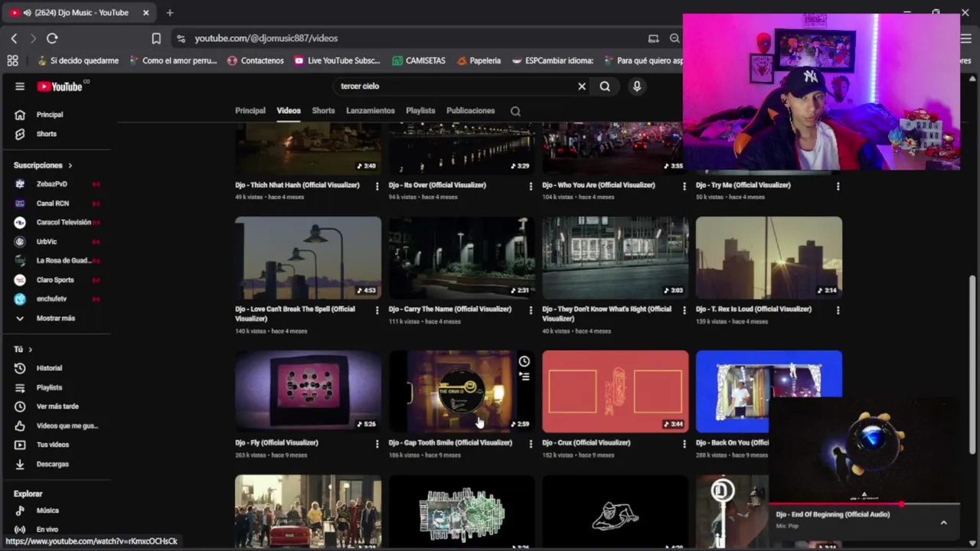Open the Claro Sports subscription
The width and height of the screenshot is (980, 551).
point(55,280)
